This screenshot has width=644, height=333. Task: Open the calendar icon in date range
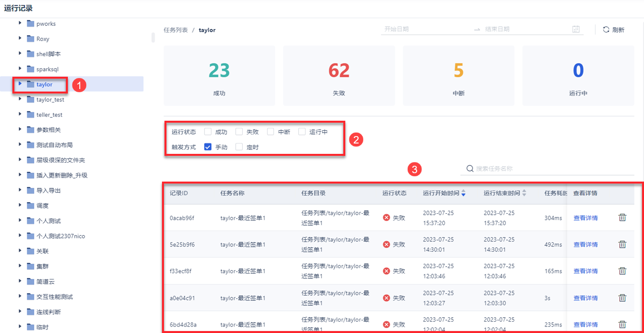coord(576,29)
